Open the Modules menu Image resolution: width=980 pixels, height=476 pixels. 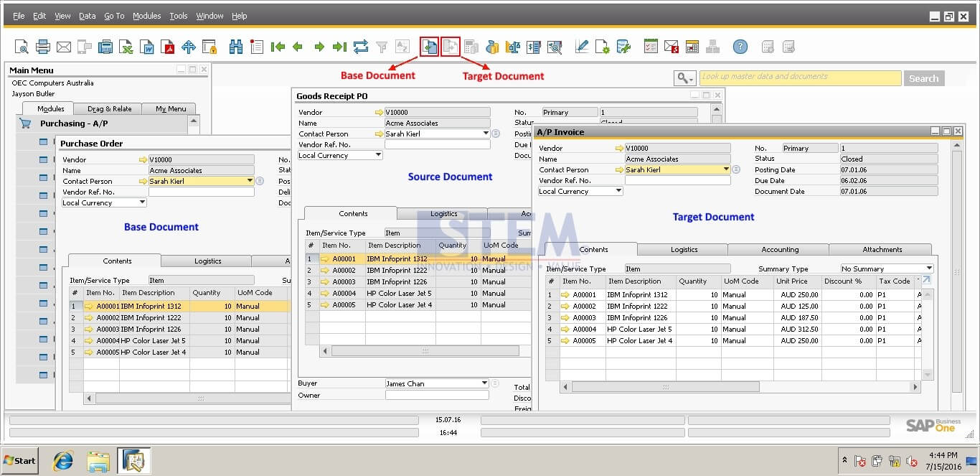[x=147, y=16]
